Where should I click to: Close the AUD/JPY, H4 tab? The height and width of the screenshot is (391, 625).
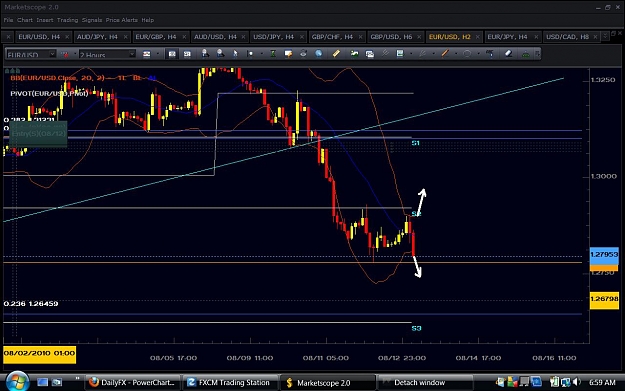pyautogui.click(x=126, y=37)
